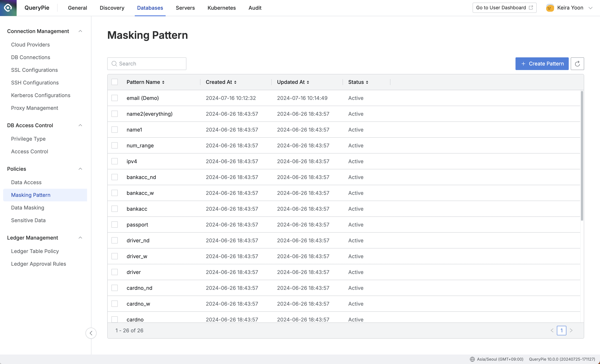
Task: Click Go to User Dashboard
Action: pyautogui.click(x=504, y=8)
